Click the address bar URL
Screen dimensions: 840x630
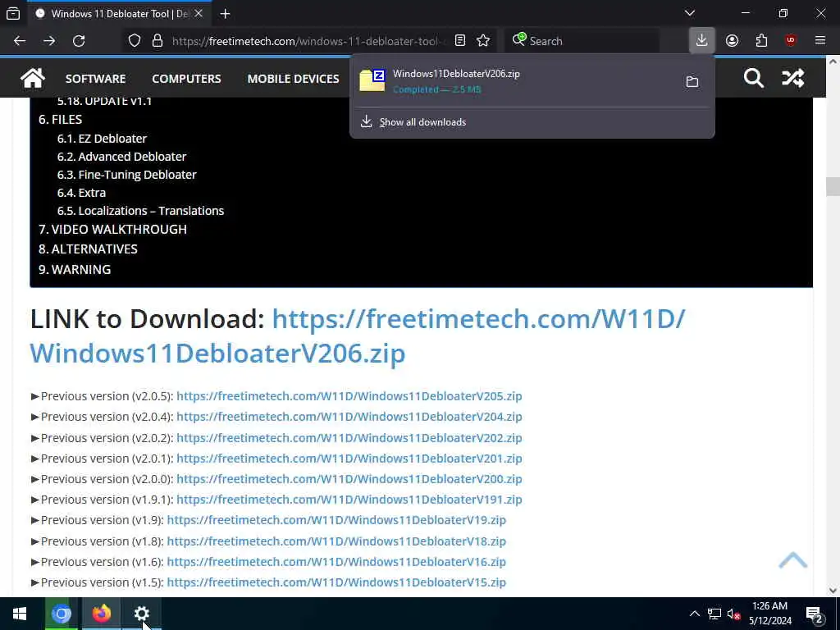coord(308,41)
